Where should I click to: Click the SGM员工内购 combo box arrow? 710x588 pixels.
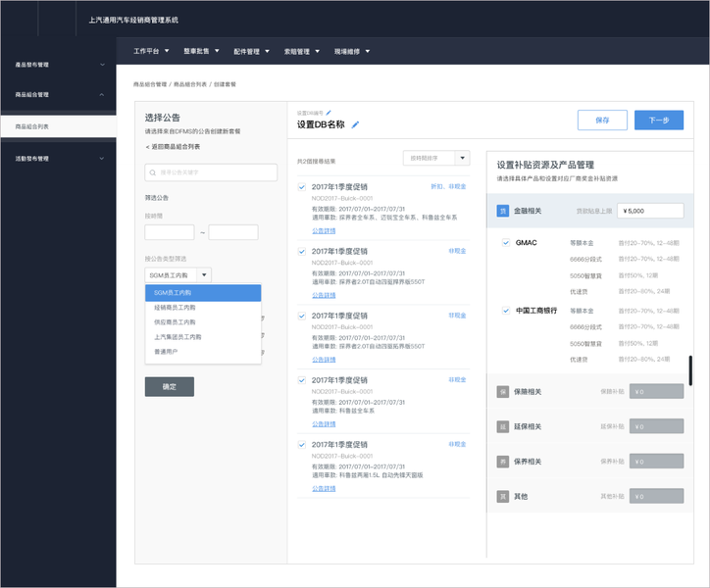(204, 275)
